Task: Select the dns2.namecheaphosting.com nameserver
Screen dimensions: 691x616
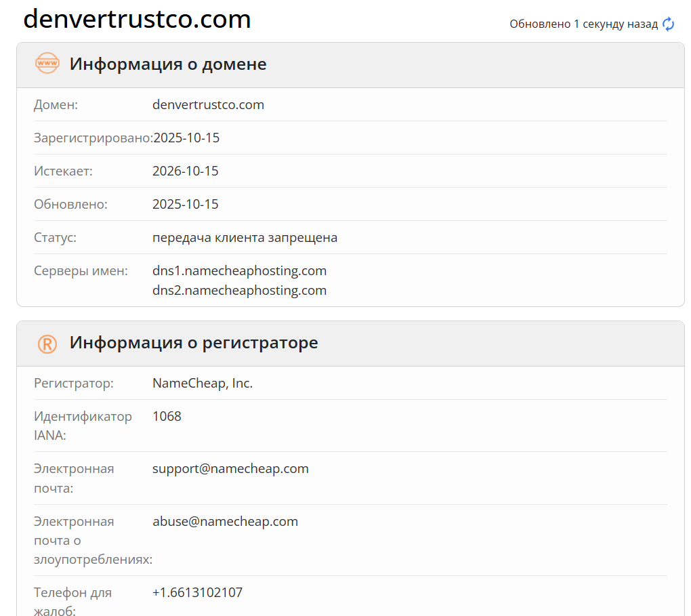Action: (x=239, y=290)
